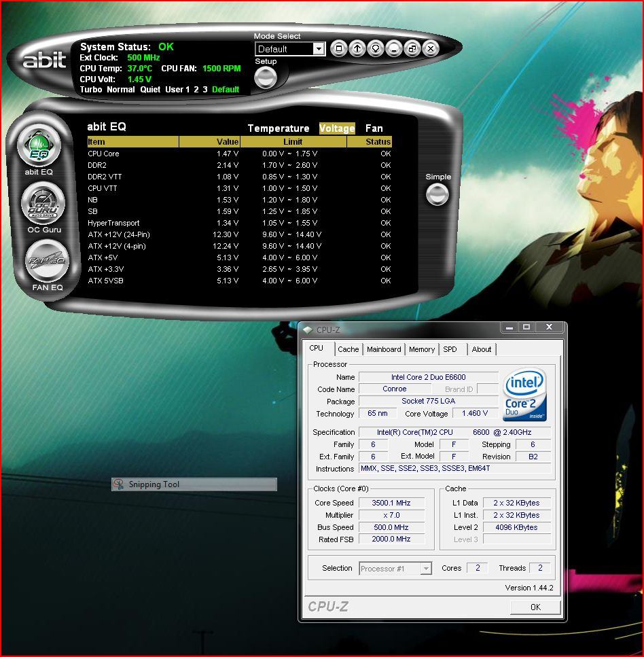
Task: Click the Limit column header
Action: pyautogui.click(x=293, y=141)
